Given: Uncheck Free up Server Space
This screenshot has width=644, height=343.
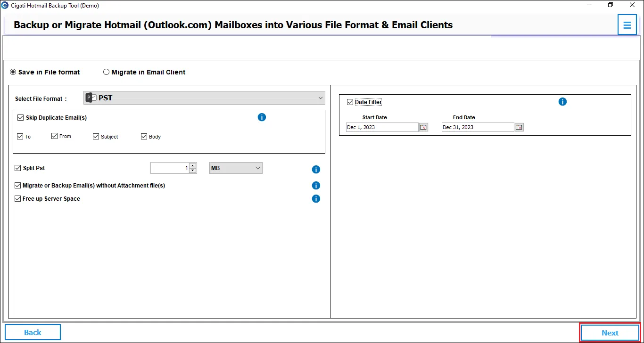Looking at the screenshot, I should point(18,199).
